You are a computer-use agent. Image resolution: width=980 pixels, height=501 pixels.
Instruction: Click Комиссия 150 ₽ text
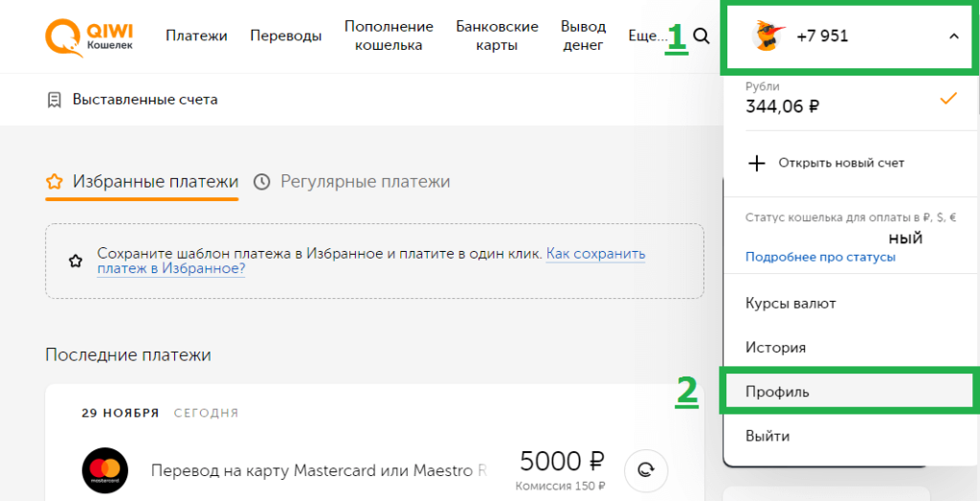(561, 486)
